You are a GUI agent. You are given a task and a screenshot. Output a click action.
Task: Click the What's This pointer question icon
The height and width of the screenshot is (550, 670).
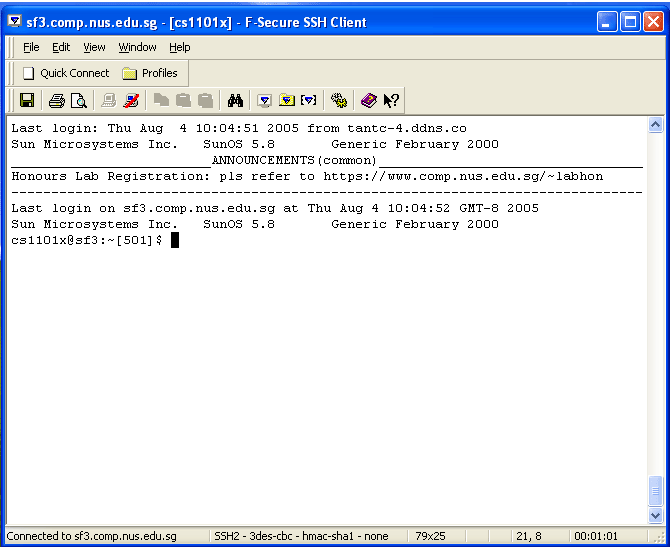pyautogui.click(x=391, y=101)
